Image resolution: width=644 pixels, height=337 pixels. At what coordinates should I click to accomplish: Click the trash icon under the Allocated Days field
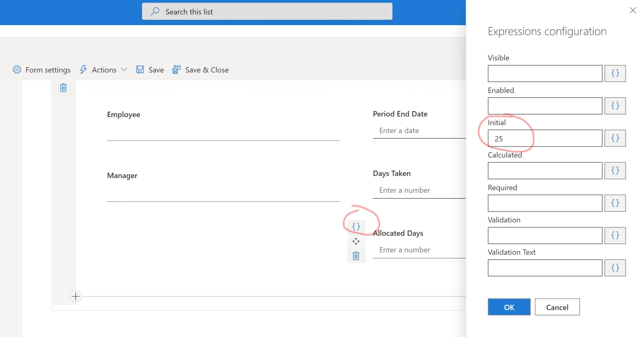pyautogui.click(x=356, y=255)
